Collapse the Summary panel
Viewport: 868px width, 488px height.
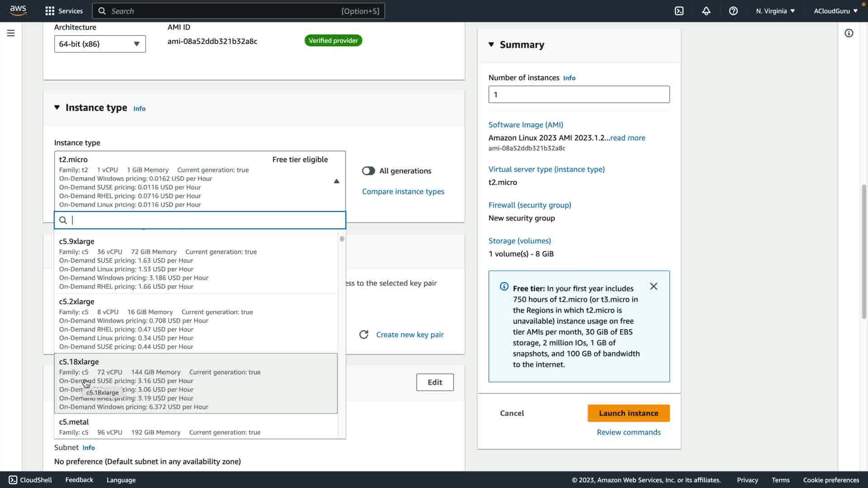[491, 44]
